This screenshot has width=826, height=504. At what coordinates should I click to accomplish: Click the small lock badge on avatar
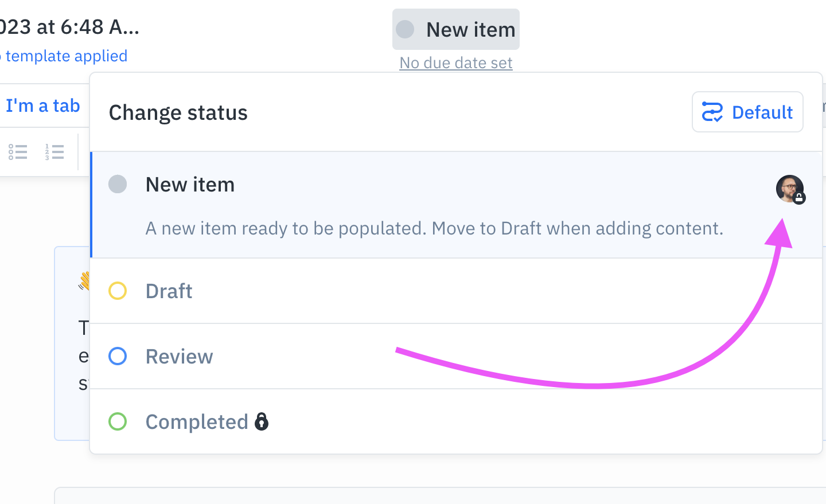799,198
